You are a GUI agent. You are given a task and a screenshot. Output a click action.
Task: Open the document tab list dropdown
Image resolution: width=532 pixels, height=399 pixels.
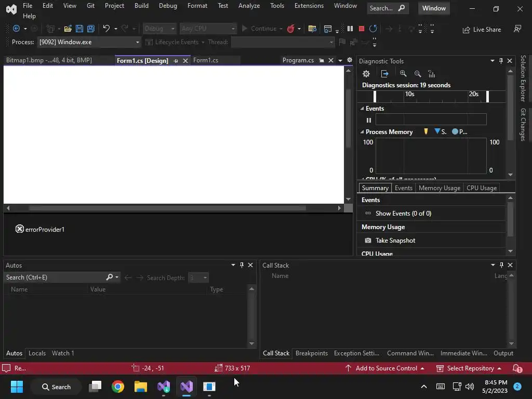(x=340, y=60)
